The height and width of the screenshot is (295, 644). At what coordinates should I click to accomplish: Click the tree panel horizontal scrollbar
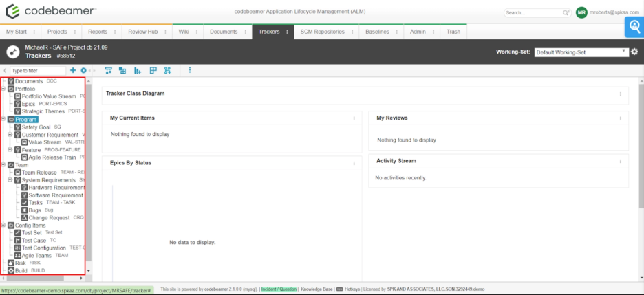click(34, 278)
